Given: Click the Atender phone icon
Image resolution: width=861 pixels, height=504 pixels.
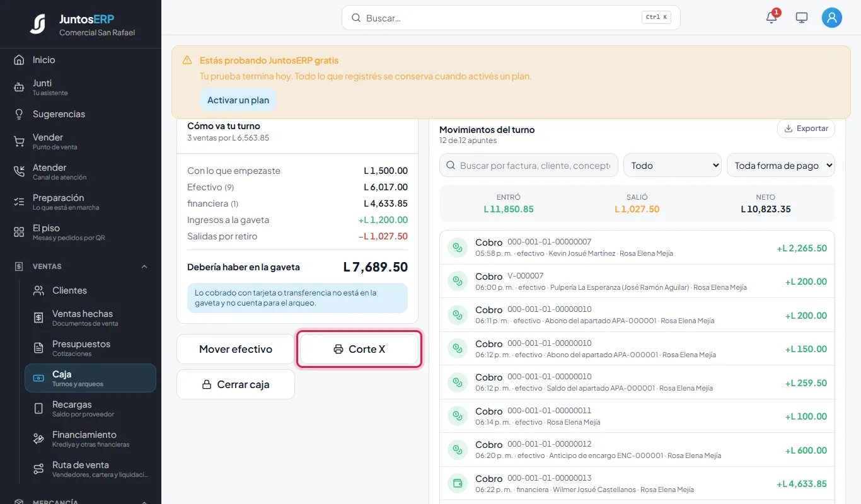Looking at the screenshot, I should coord(19,172).
